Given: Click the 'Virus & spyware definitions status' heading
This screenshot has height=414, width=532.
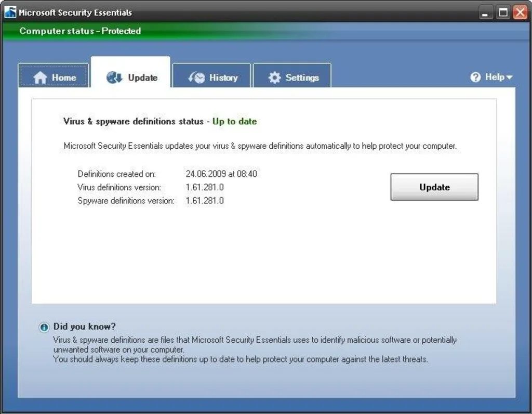Looking at the screenshot, I should tap(134, 121).
